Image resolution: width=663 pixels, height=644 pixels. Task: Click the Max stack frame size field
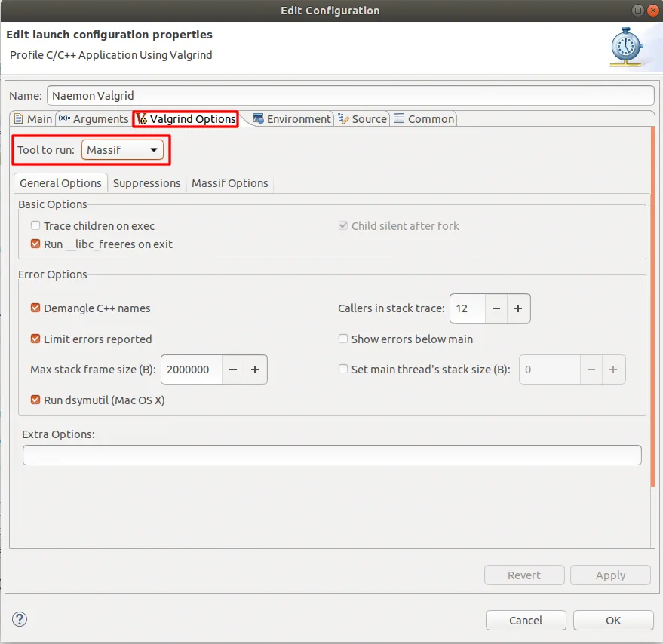(x=192, y=370)
